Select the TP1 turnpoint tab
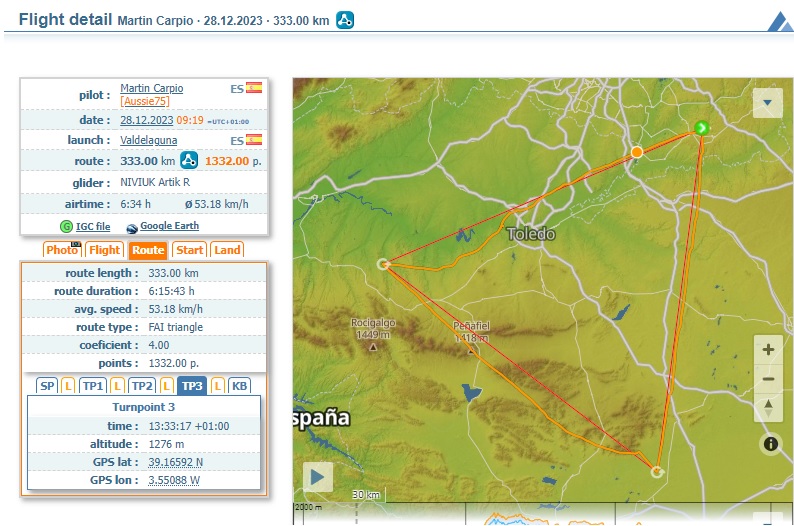The width and height of the screenshot is (794, 526). pyautogui.click(x=93, y=386)
